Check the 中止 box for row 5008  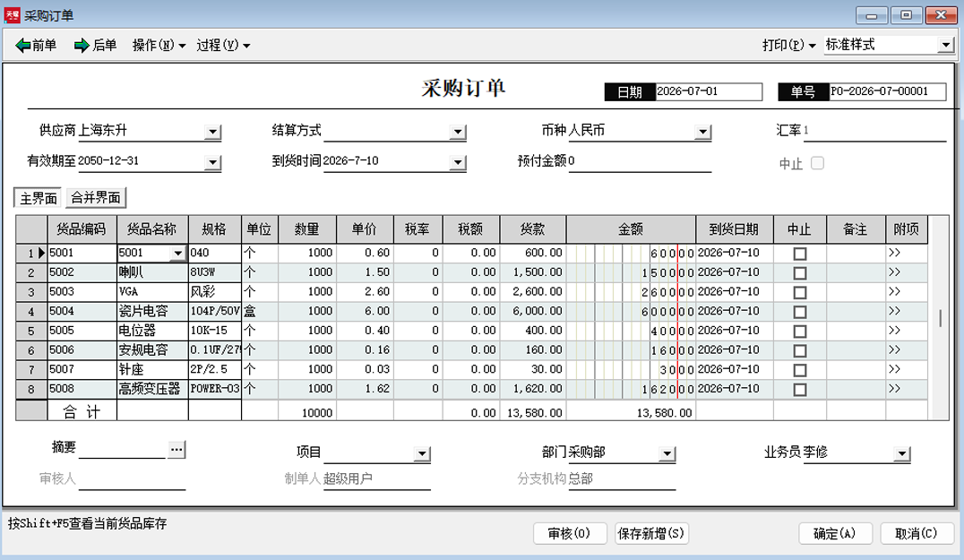pyautogui.click(x=800, y=390)
